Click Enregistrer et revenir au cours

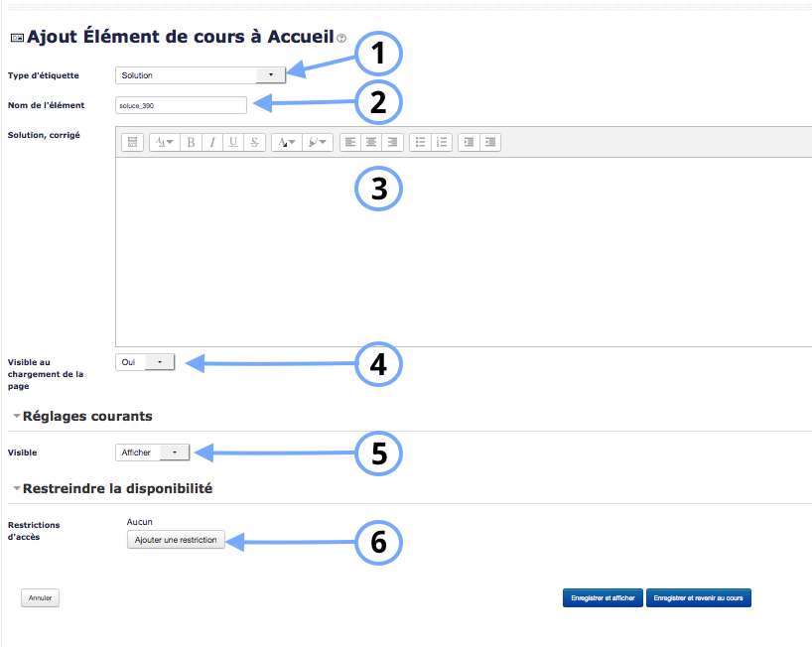(699, 598)
